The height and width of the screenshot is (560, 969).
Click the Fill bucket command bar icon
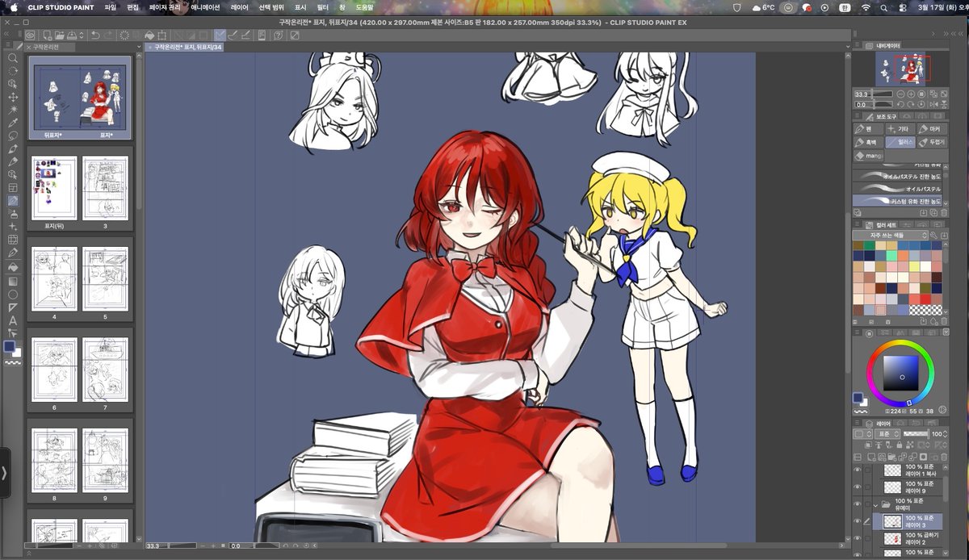coord(149,36)
